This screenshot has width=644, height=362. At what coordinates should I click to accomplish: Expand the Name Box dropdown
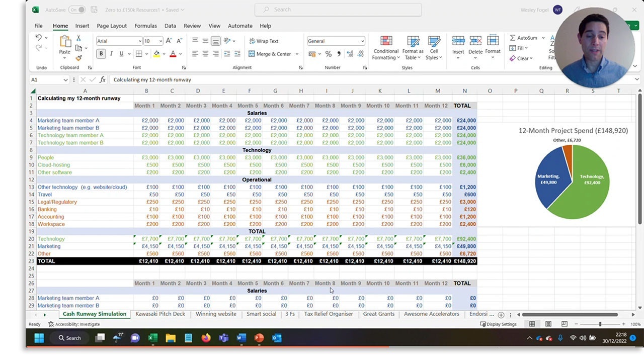point(65,80)
